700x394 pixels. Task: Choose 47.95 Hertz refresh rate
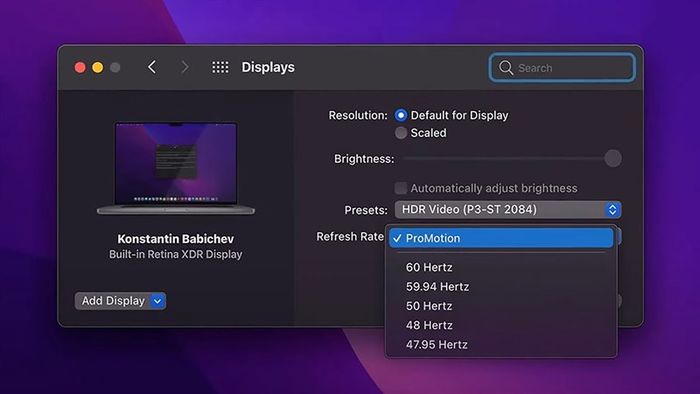coord(501,344)
